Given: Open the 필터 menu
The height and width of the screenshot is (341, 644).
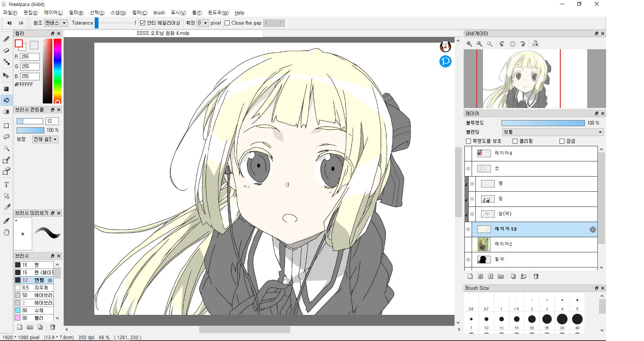Looking at the screenshot, I should click(x=76, y=13).
